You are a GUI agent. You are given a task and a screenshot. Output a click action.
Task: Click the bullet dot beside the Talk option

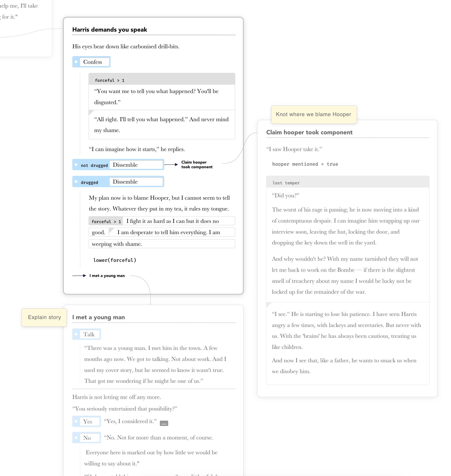[76, 334]
